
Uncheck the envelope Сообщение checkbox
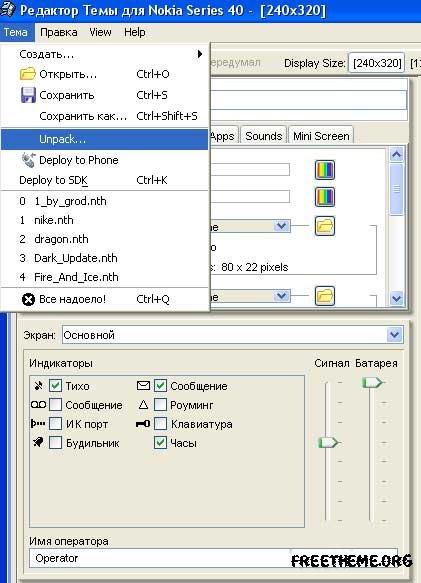160,386
